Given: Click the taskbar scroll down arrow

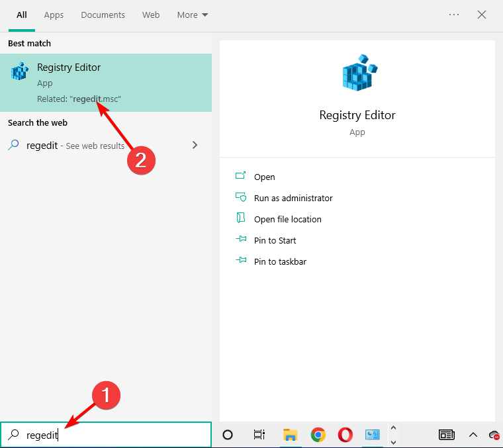Looking at the screenshot, I should [x=394, y=443].
